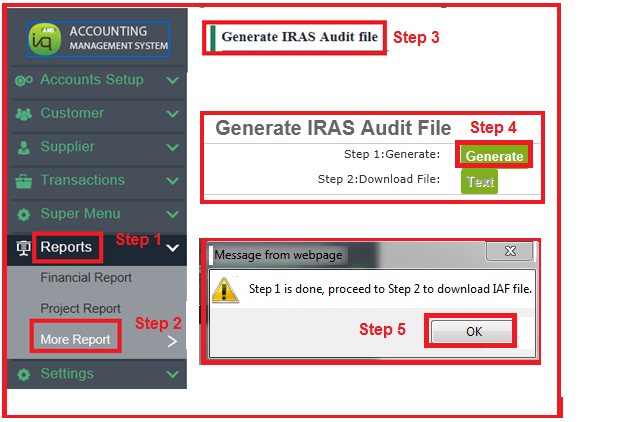Click the iQ Accounting Management System logo
The height and width of the screenshot is (422, 630).
coord(98,39)
